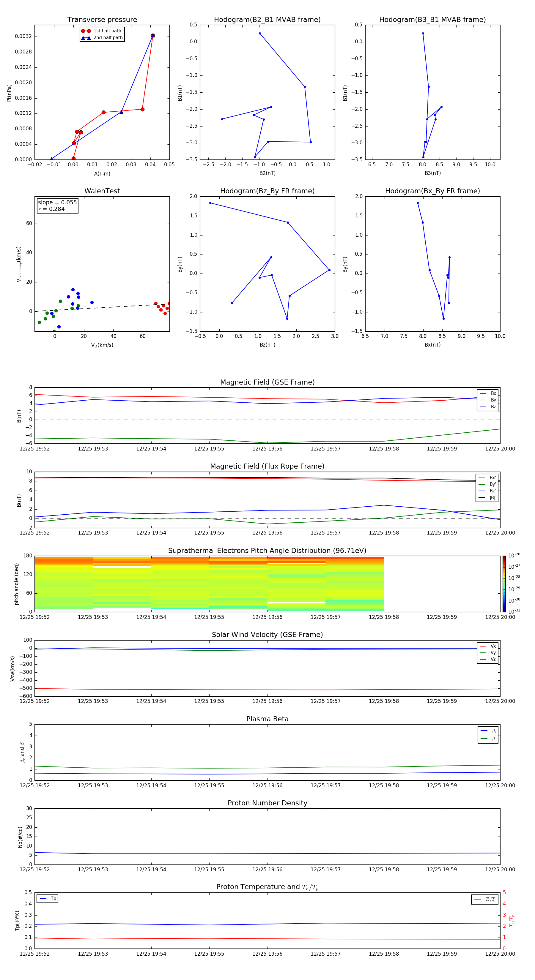Click the "By" entry in GSE legend

pos(488,400)
